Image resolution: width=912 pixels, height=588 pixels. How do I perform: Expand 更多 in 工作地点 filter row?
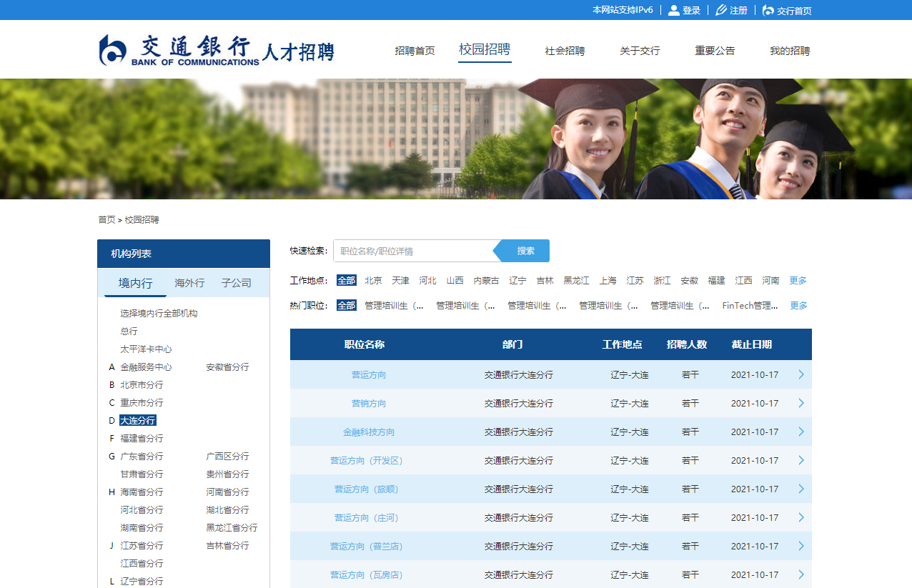798,281
